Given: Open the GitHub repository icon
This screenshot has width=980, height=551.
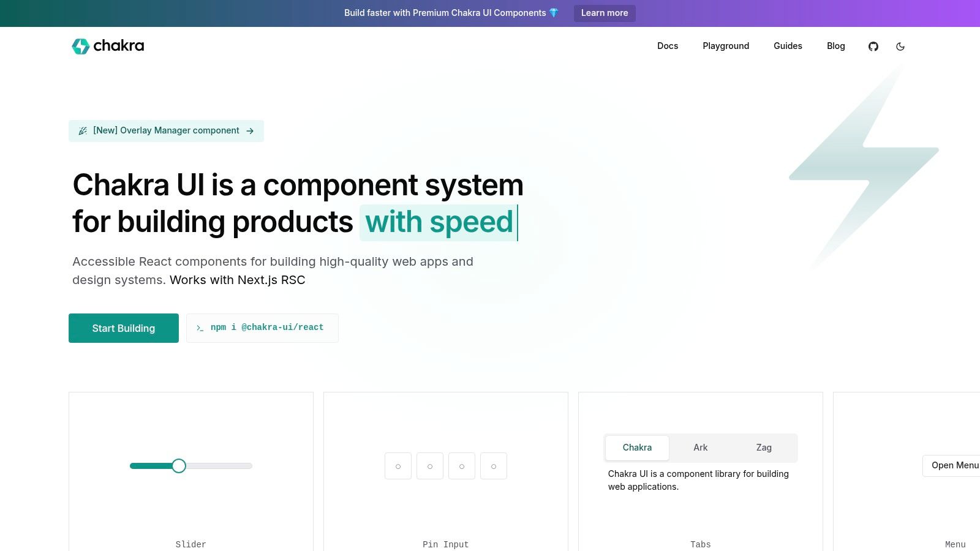Looking at the screenshot, I should tap(873, 47).
